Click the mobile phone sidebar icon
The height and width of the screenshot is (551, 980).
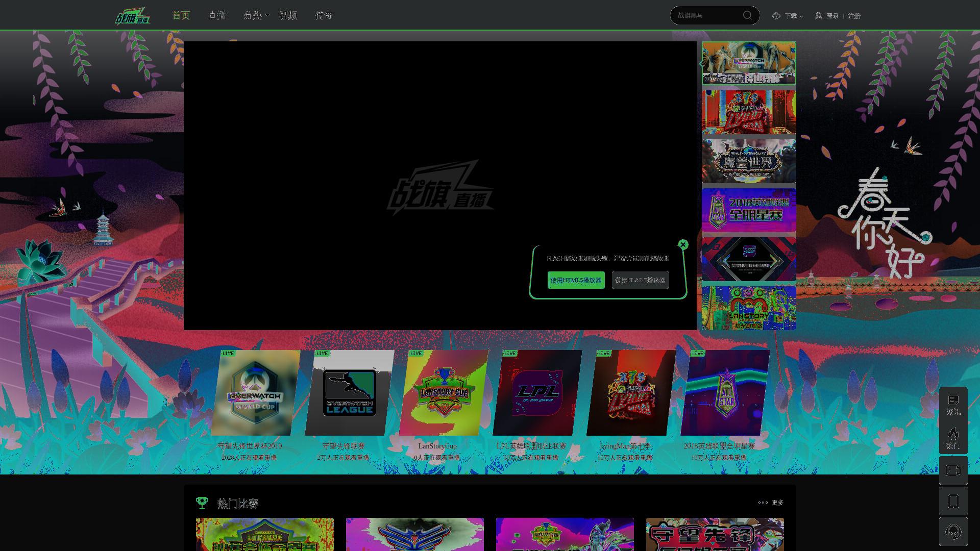coord(953,501)
